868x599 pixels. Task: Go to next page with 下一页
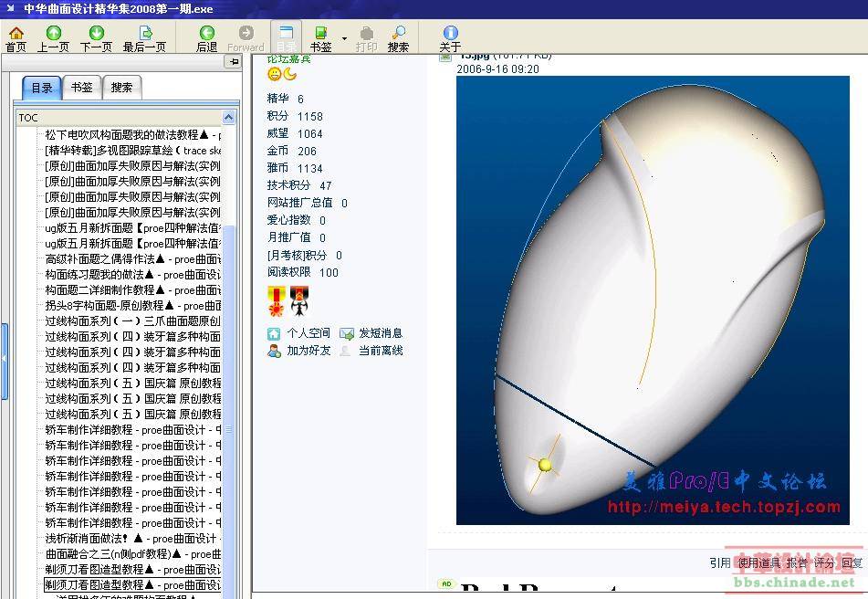[x=96, y=39]
